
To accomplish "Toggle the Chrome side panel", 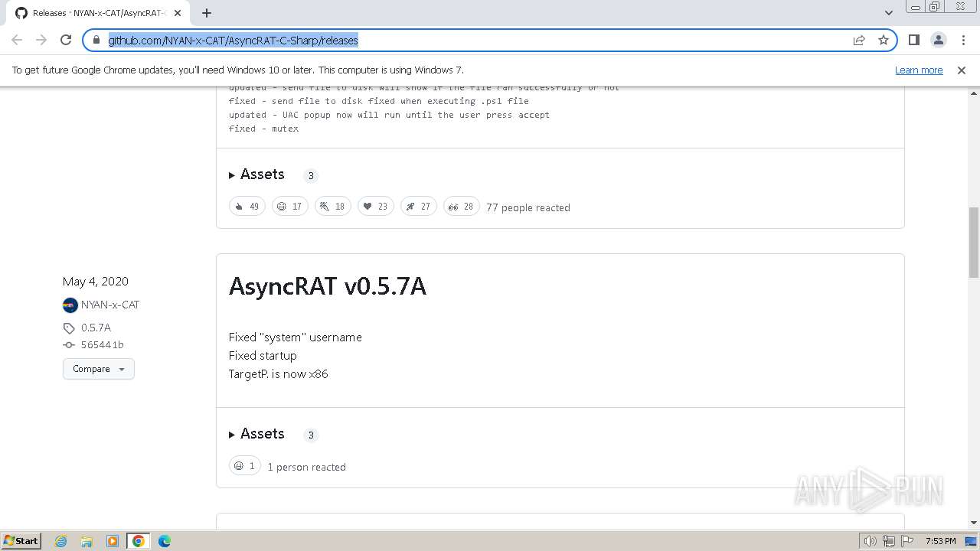I will click(913, 40).
